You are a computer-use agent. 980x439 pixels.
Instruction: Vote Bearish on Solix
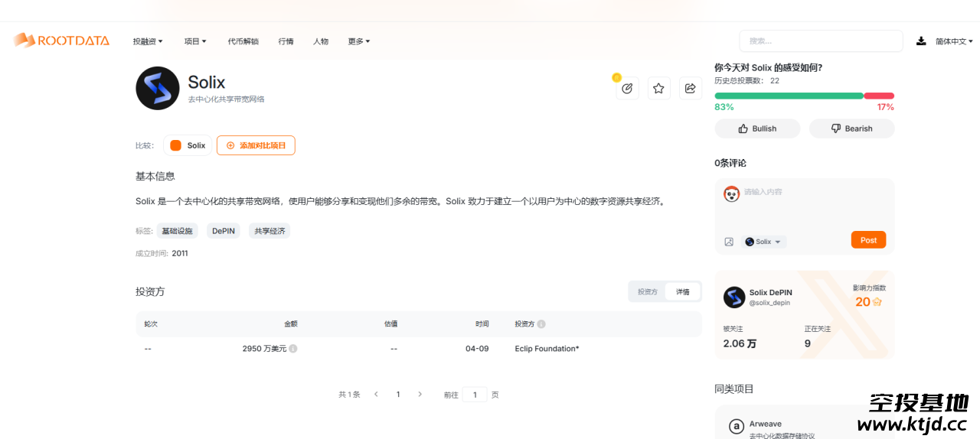click(851, 128)
